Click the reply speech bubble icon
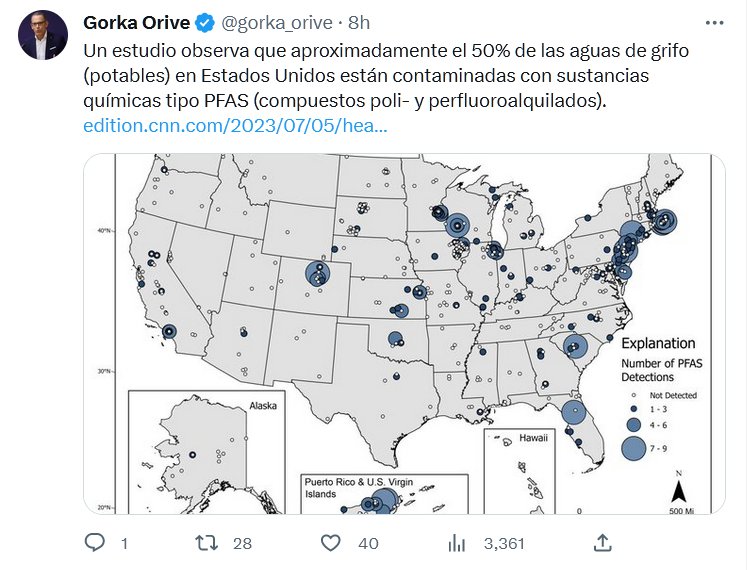The width and height of the screenshot is (748, 570). click(x=95, y=543)
